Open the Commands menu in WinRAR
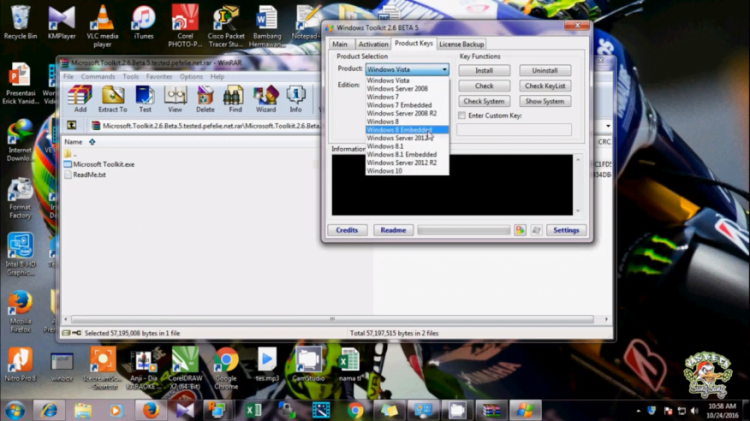The height and width of the screenshot is (421, 750). coord(98,77)
